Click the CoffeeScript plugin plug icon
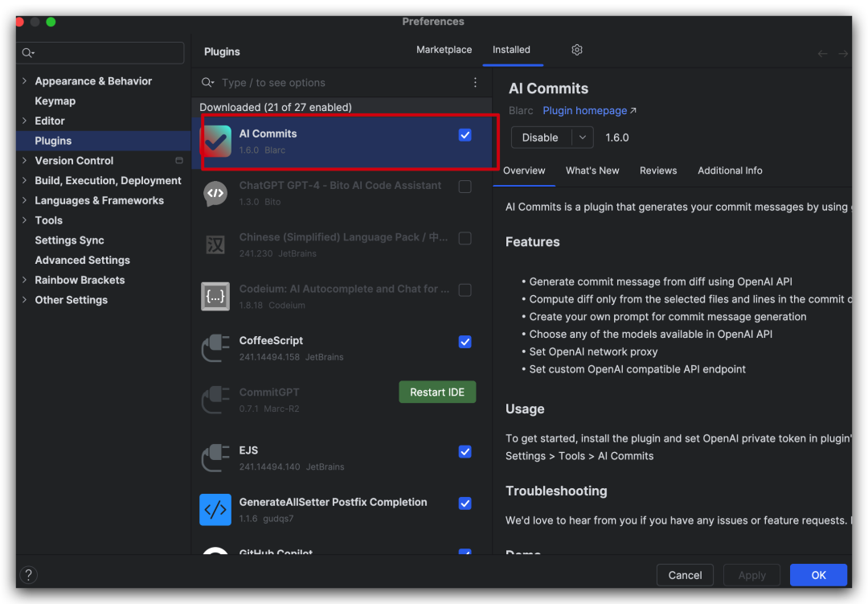Viewport: 868px width, 604px height. pos(215,348)
